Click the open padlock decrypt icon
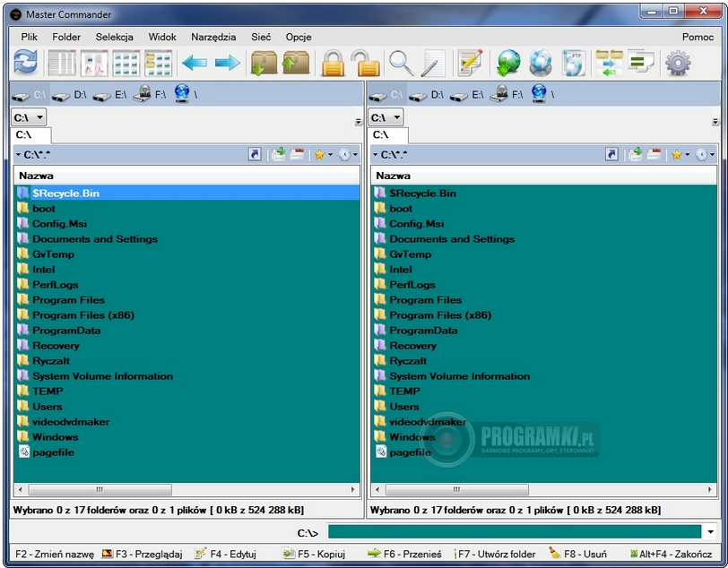 pos(366,63)
